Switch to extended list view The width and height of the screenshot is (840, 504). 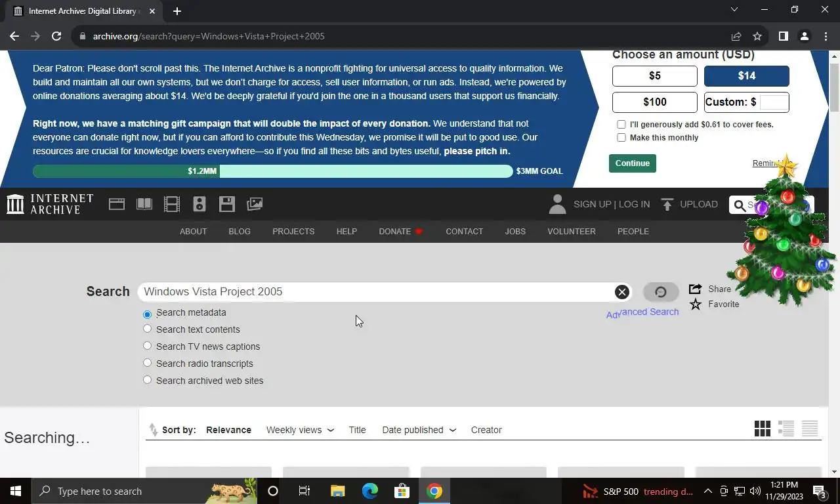pyautogui.click(x=786, y=429)
